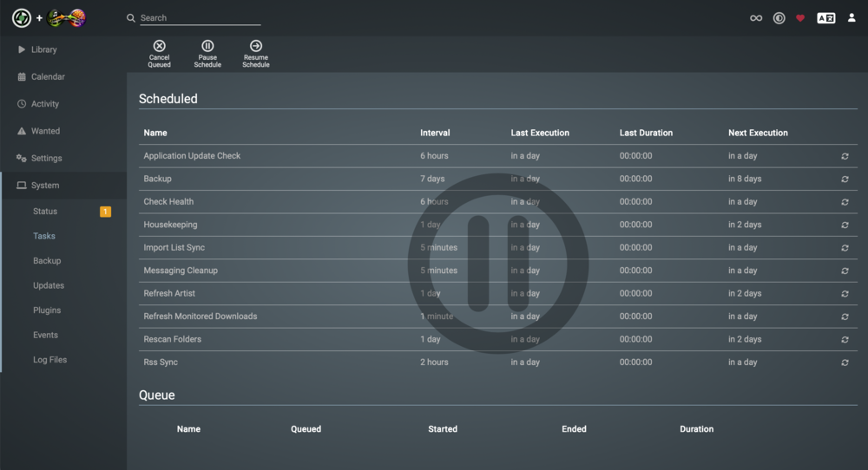The height and width of the screenshot is (470, 868).
Task: Click the Last Execution column header
Action: coord(540,133)
